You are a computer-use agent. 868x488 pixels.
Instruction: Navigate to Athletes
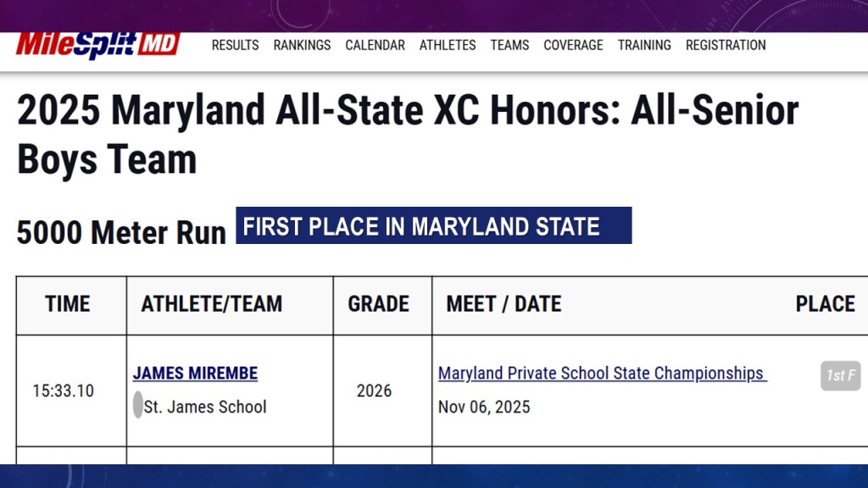[448, 45]
